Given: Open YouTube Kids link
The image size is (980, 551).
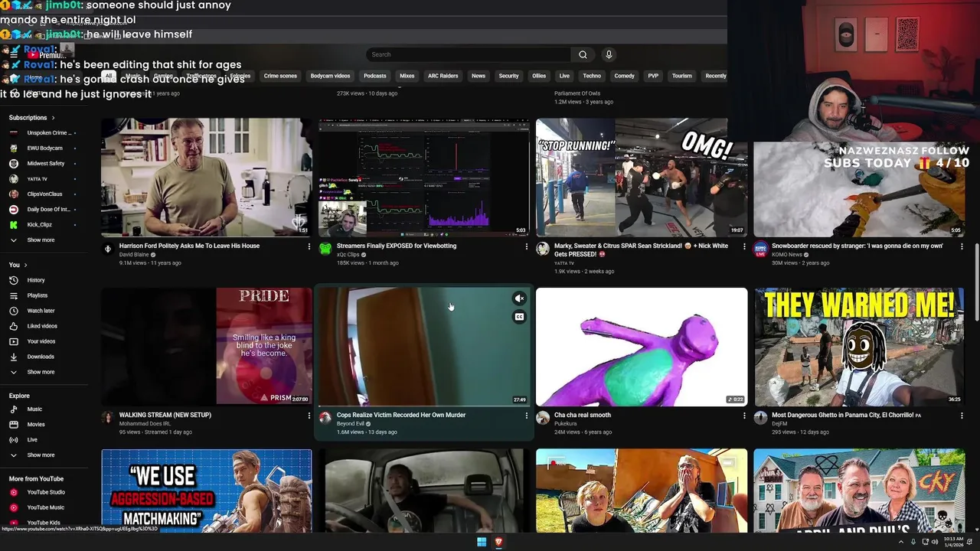Looking at the screenshot, I should coord(44,523).
